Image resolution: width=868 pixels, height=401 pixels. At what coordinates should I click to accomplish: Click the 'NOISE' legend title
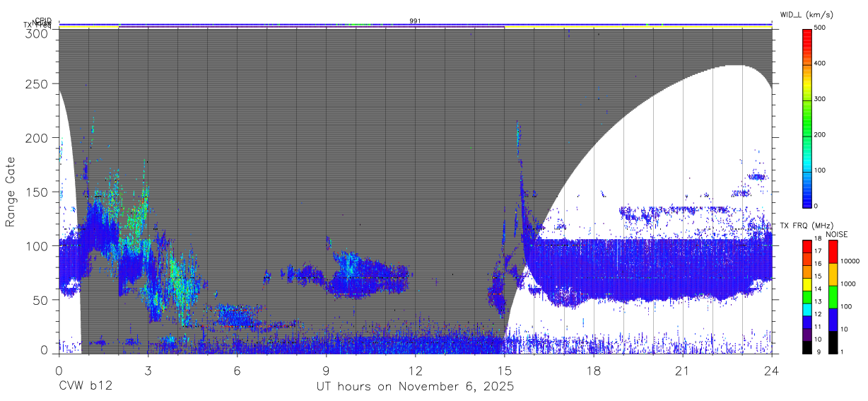pyautogui.click(x=836, y=234)
